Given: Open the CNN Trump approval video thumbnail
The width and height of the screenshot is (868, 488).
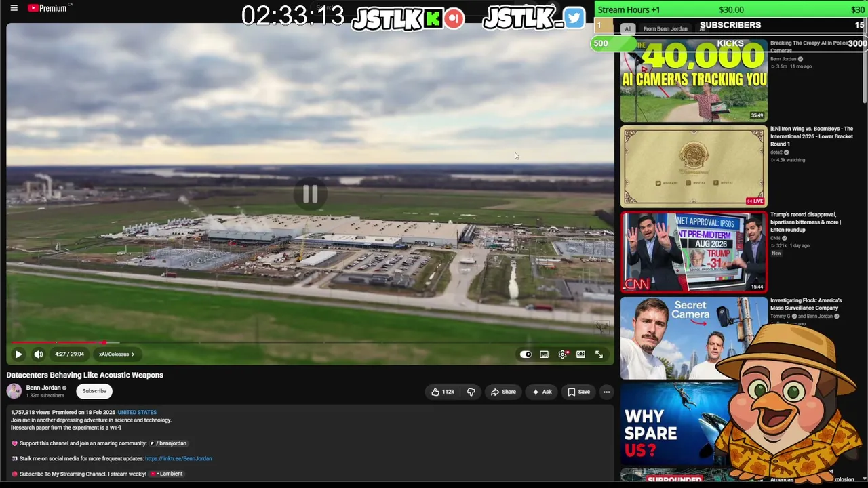Looking at the screenshot, I should pos(694,252).
